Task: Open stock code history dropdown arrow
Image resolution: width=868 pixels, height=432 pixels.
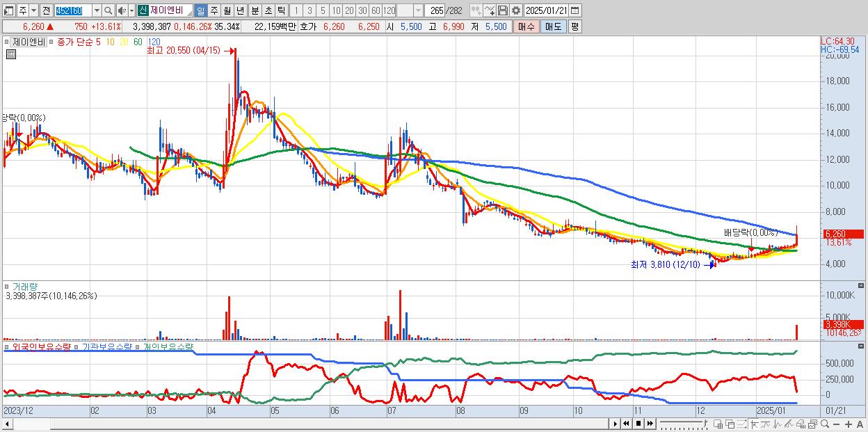Action: pos(97,10)
